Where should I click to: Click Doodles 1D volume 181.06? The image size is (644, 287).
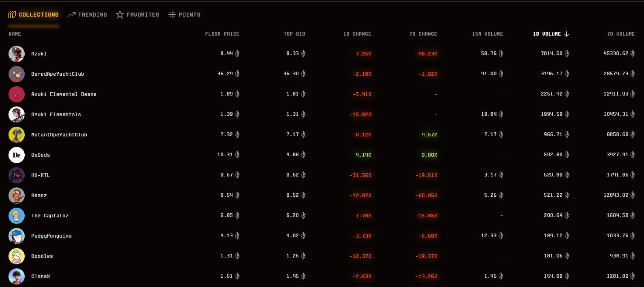(x=553, y=256)
